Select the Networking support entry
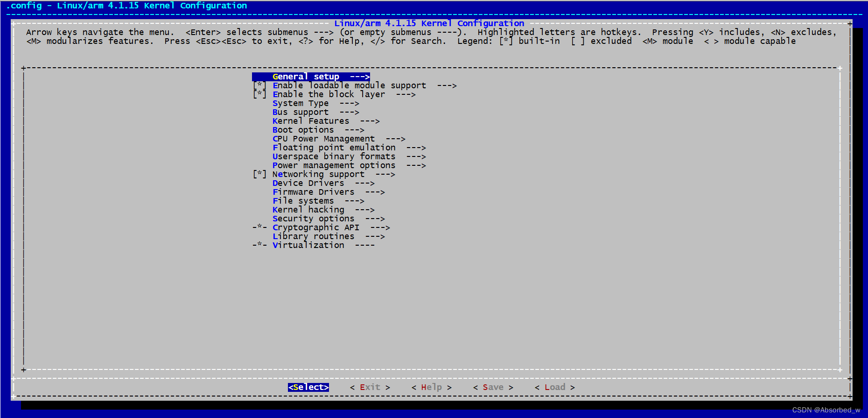 tap(334, 174)
